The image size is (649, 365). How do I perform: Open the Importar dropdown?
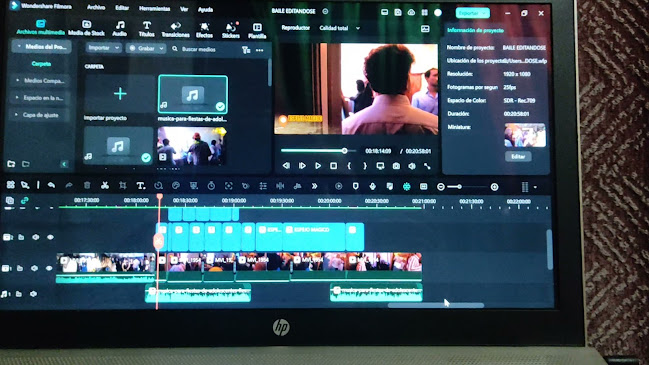(103, 48)
